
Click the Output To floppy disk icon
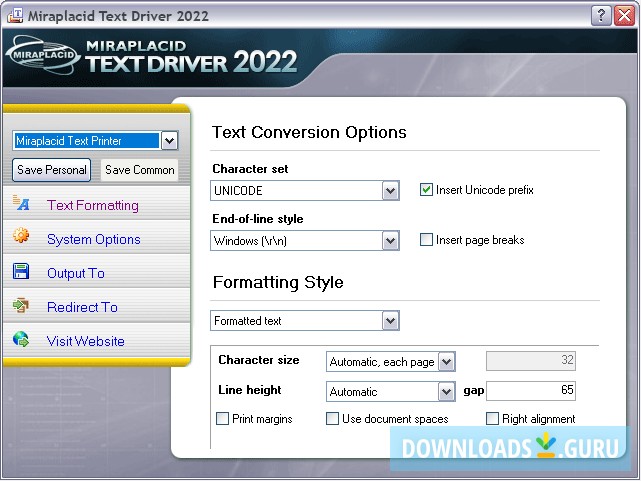tap(21, 271)
